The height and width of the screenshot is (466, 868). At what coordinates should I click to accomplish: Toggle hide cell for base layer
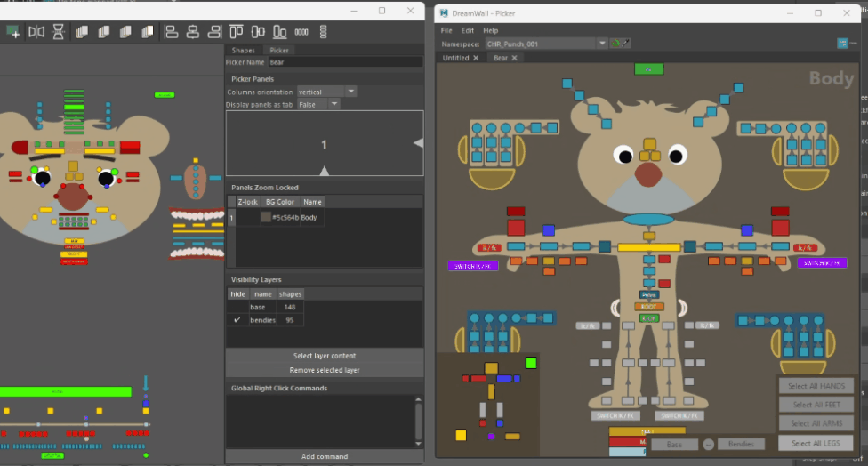tap(237, 307)
